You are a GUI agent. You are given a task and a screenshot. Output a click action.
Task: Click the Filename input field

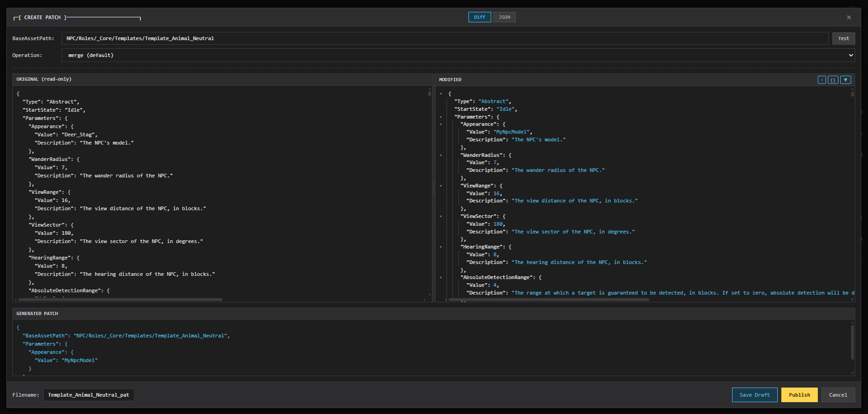pos(88,395)
